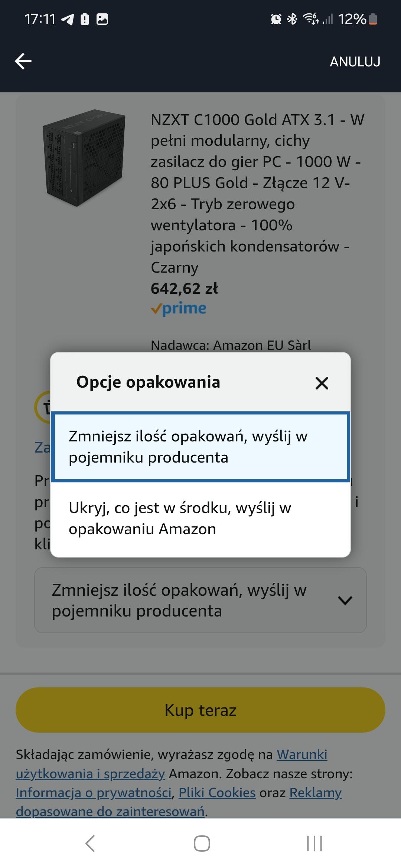
Task: Open Informacja o prywatności link
Action: pos(94,793)
